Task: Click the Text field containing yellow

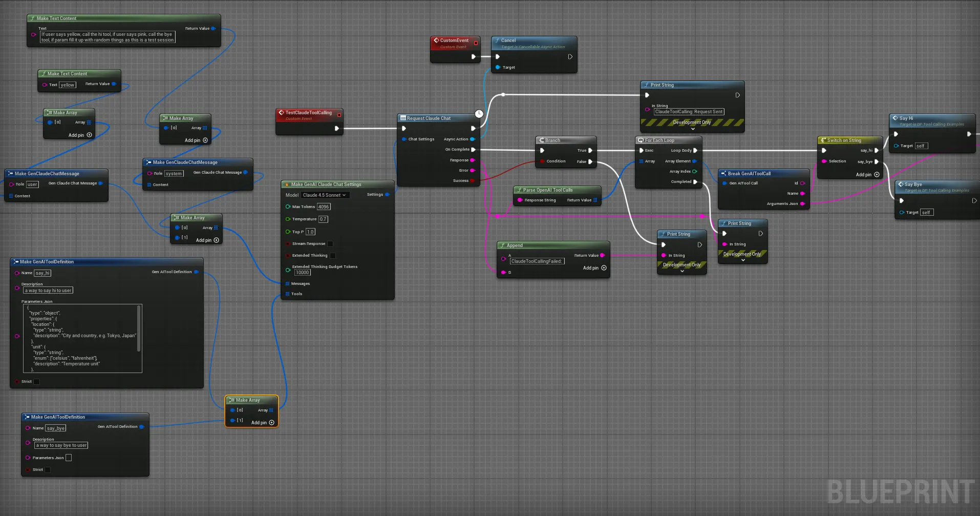Action: point(68,85)
